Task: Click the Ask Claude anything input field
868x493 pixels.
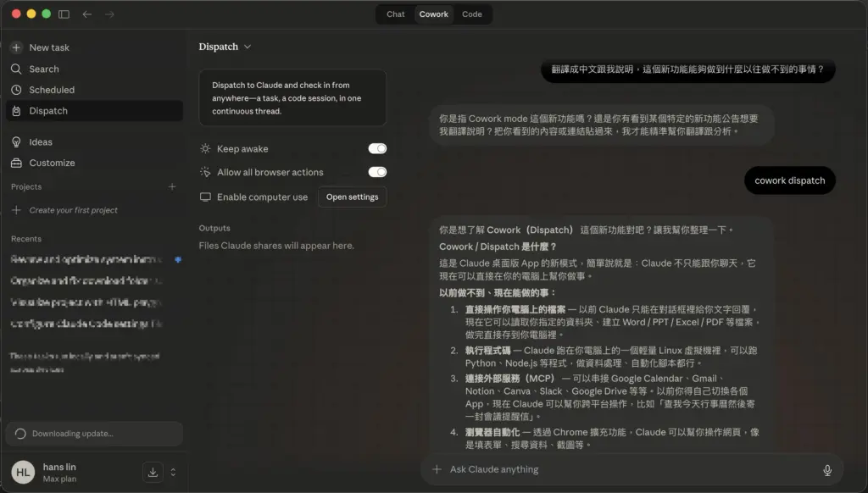Action: pyautogui.click(x=593, y=469)
